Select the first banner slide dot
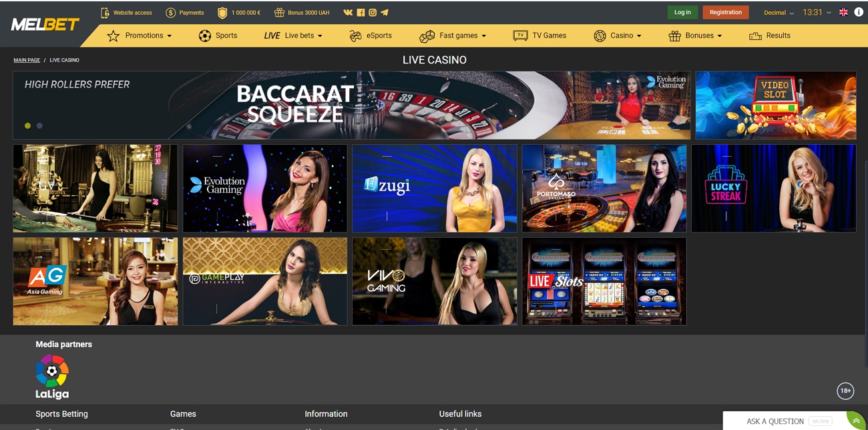Screen dimensions: 868x430 [27, 126]
